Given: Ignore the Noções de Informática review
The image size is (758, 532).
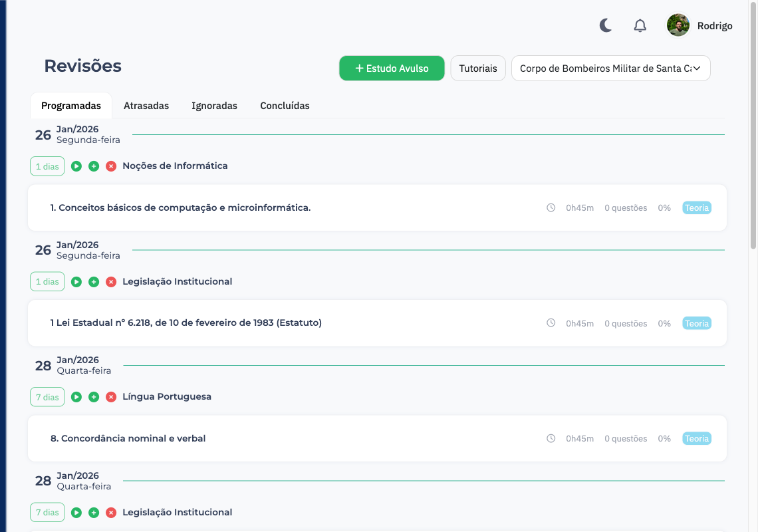Looking at the screenshot, I should click(111, 166).
